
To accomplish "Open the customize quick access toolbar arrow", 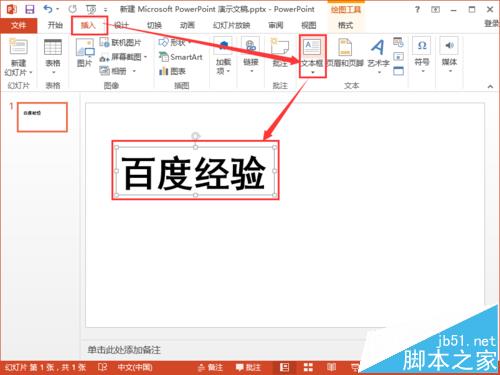I will [x=105, y=10].
